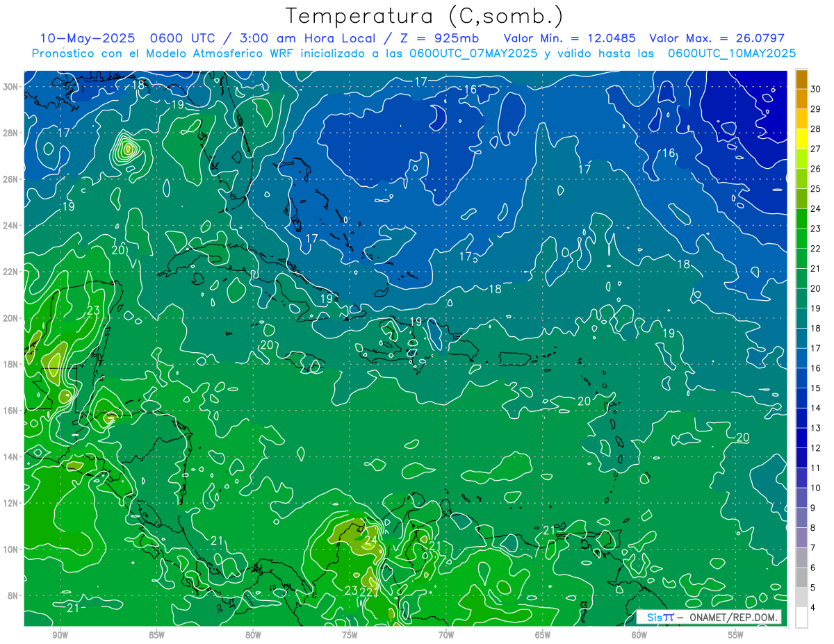Click the '30N' latitude axis label
Image resolution: width=834 pixels, height=644 pixels.
(12, 86)
